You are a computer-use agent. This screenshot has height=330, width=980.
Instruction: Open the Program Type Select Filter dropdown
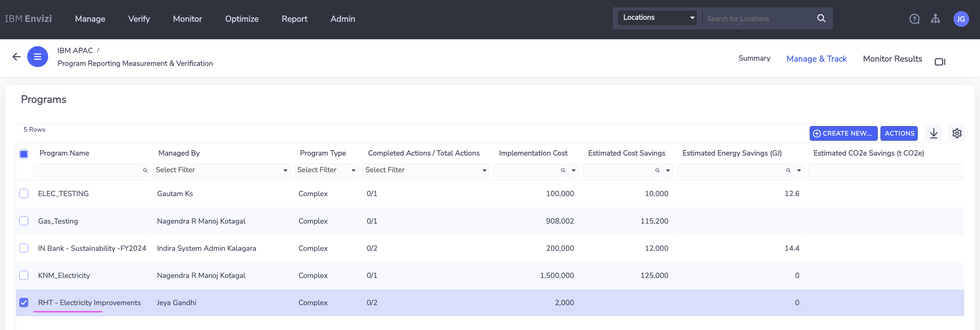[326, 170]
